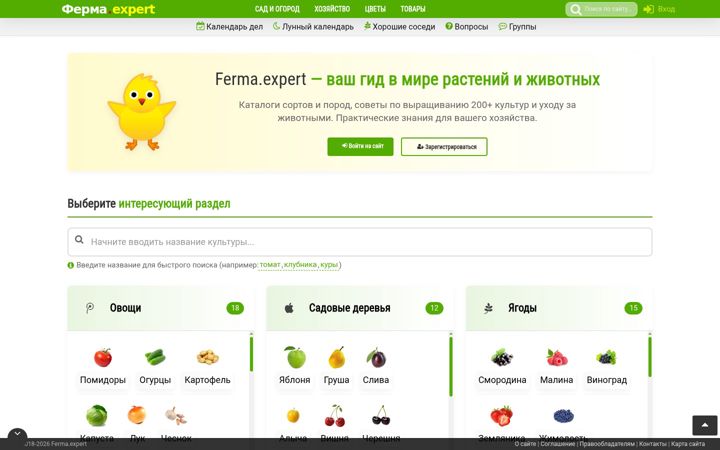Open the Смородина currant icon
The width and height of the screenshot is (720, 450).
(502, 358)
